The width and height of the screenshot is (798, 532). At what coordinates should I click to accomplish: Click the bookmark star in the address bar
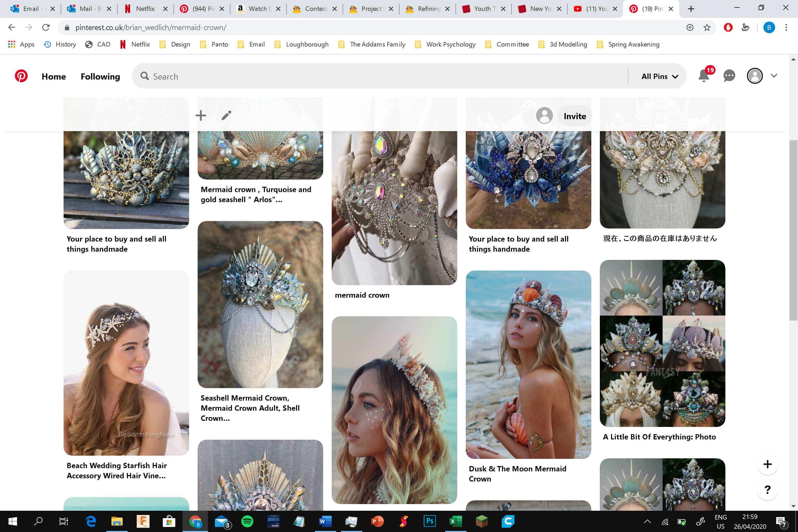click(707, 27)
